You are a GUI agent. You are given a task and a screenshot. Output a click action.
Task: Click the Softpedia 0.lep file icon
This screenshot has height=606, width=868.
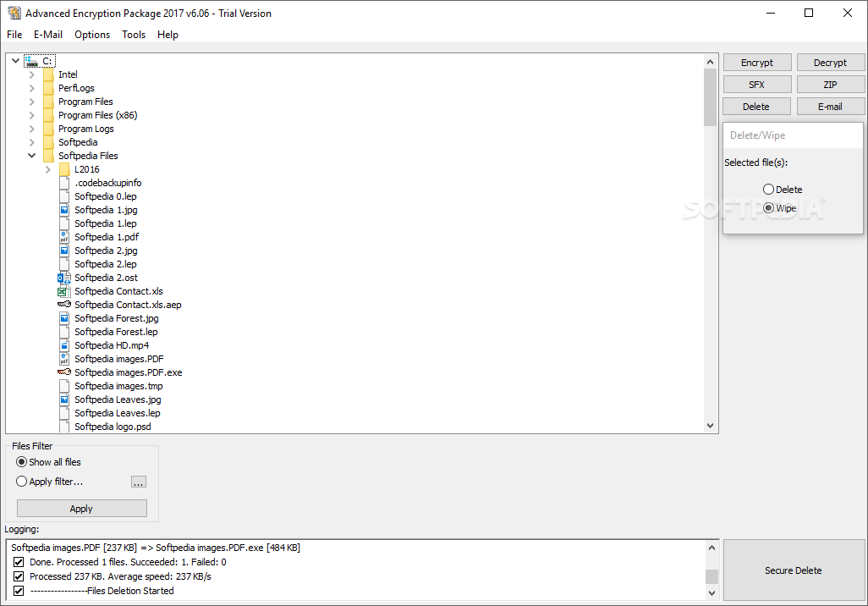point(64,196)
